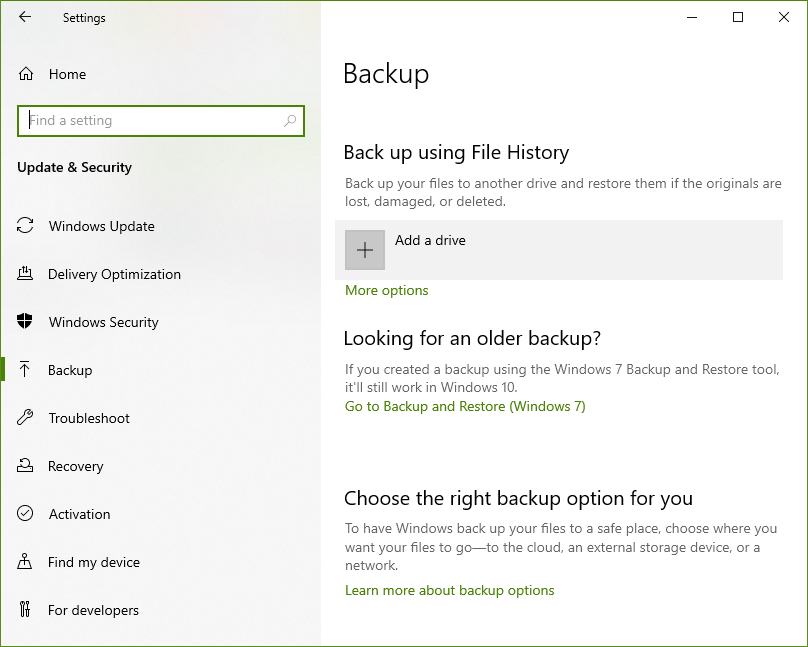Click the Add a drive label
The image size is (808, 647).
point(430,240)
